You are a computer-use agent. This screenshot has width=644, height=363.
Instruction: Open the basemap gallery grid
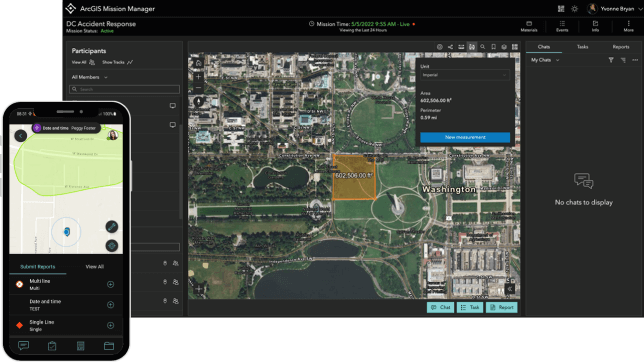point(515,47)
